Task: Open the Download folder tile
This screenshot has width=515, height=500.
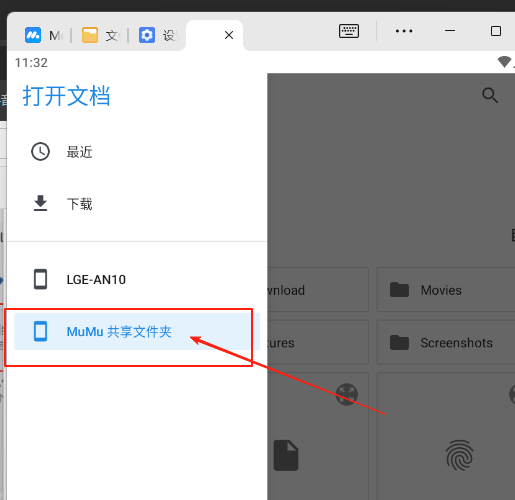Action: [318, 290]
